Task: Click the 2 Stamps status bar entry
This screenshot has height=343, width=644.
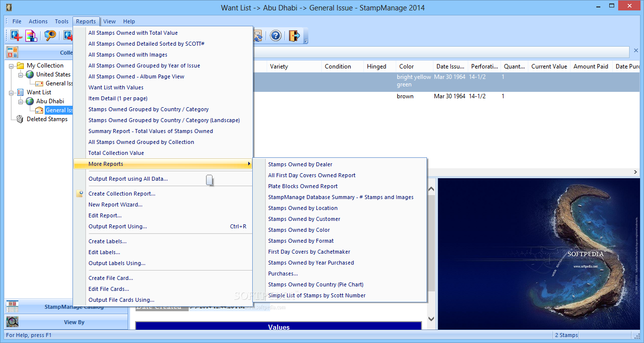Action: (567, 335)
